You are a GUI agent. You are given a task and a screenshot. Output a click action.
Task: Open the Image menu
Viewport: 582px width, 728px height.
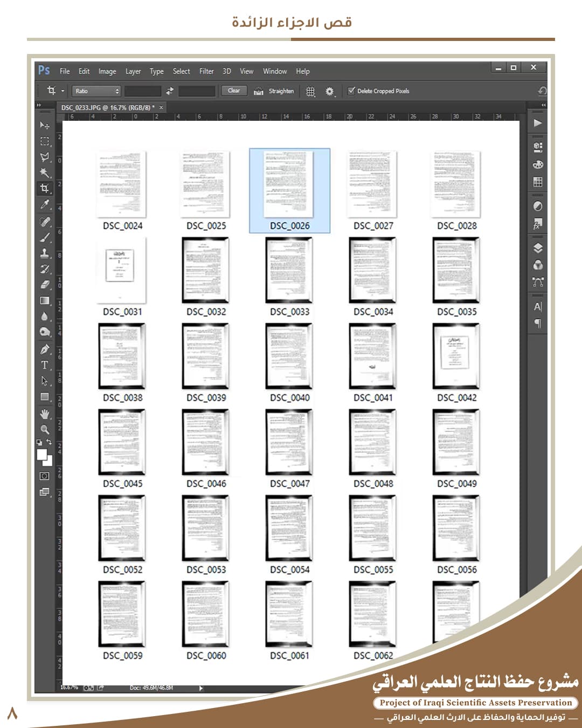107,71
